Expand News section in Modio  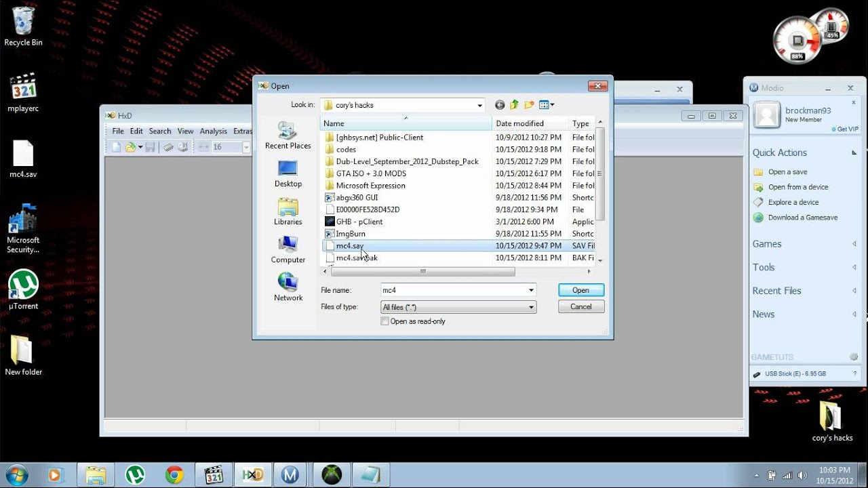tap(854, 314)
